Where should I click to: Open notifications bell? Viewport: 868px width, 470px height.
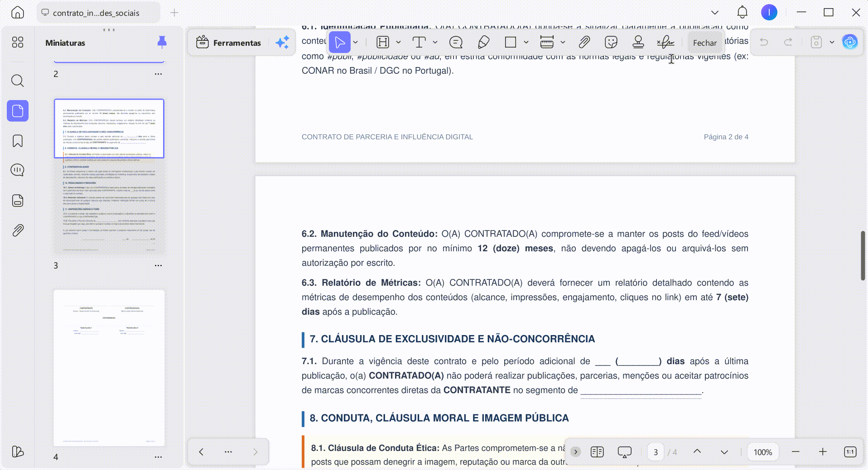742,12
